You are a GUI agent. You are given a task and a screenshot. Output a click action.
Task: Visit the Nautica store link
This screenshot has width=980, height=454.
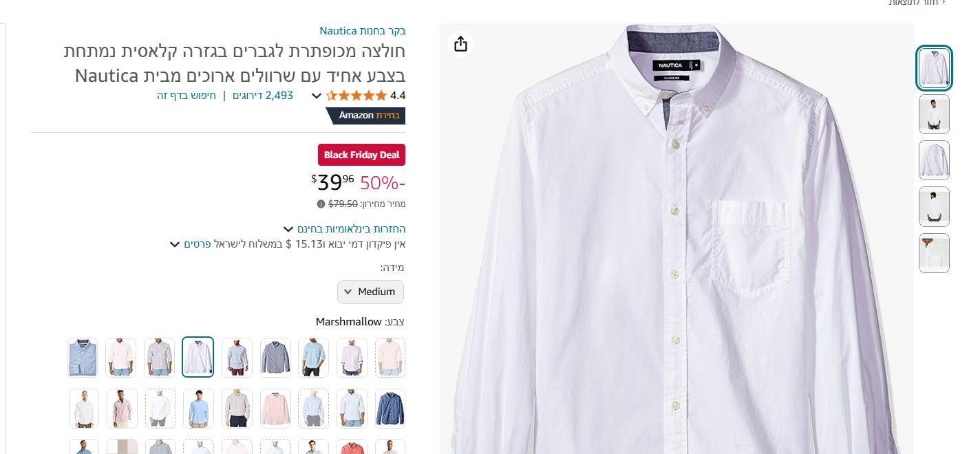tap(363, 30)
